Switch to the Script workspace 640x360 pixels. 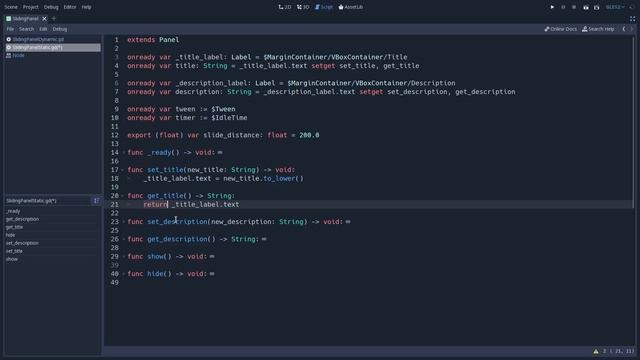point(324,7)
